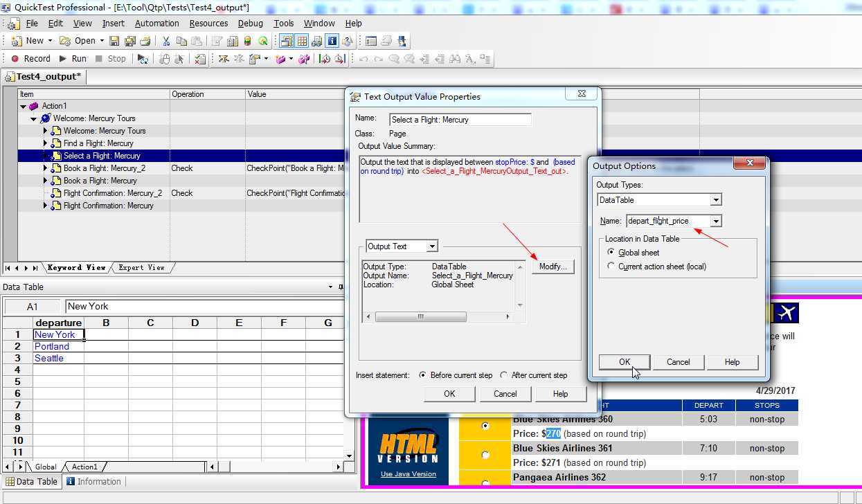Screen dimensions: 862x504
Task: Click OK in Output Options dialog
Action: click(625, 362)
